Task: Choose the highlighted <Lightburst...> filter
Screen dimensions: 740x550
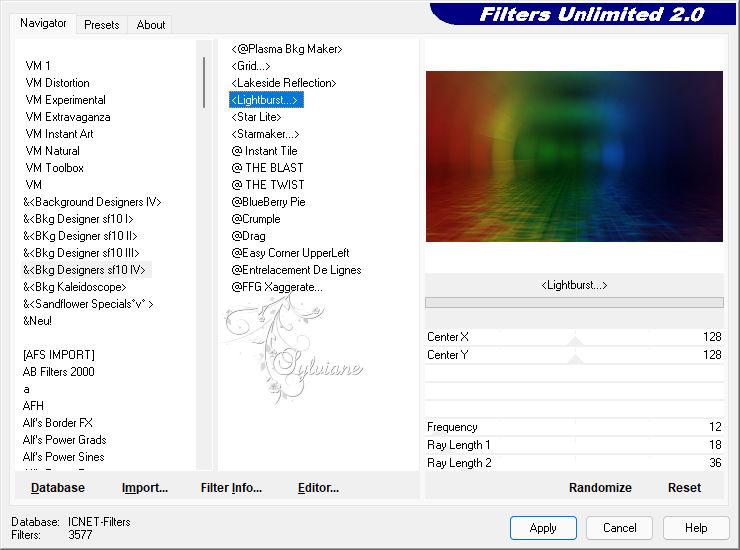Action: (266, 100)
